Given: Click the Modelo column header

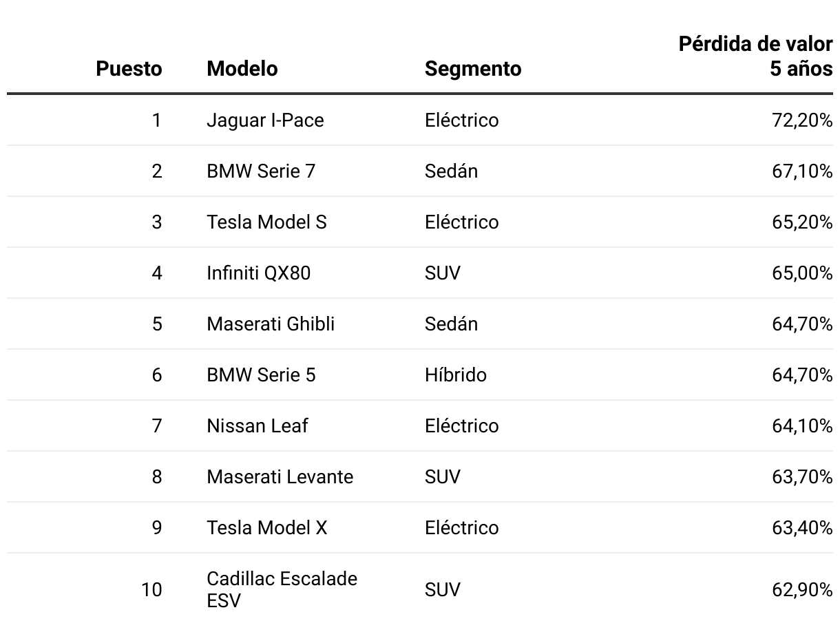Looking at the screenshot, I should 242,69.
